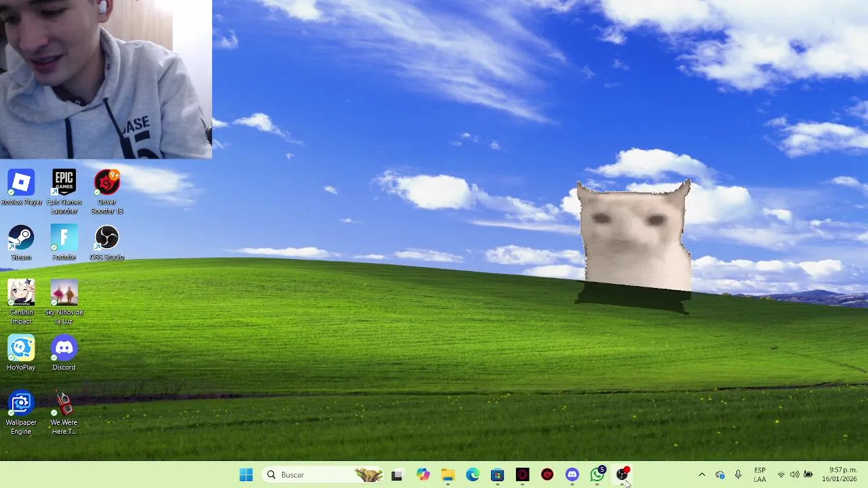Click the Buscar search box in taskbar
The height and width of the screenshot is (488, 868).
(x=323, y=474)
